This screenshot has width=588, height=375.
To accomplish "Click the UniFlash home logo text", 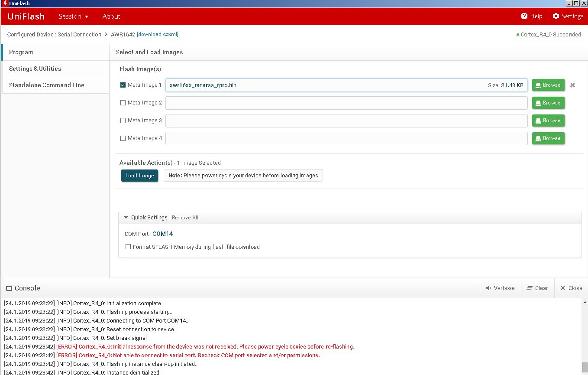I will coord(26,16).
